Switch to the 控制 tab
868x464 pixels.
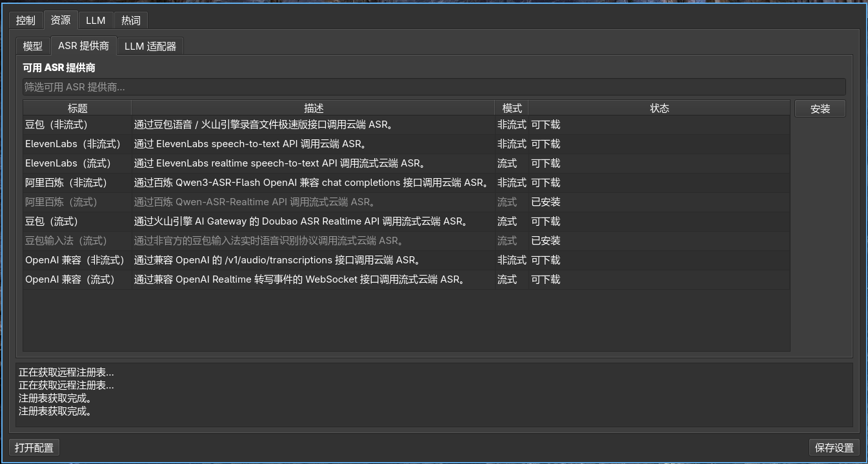point(26,21)
